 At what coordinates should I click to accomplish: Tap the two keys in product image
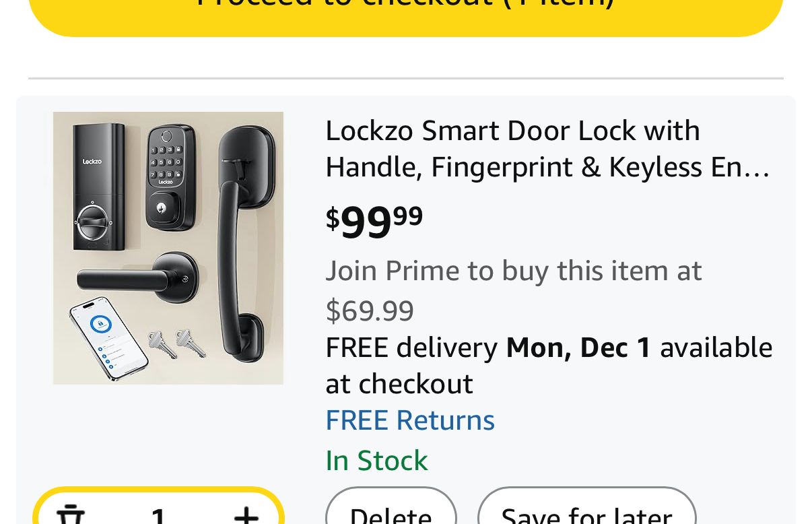click(177, 343)
